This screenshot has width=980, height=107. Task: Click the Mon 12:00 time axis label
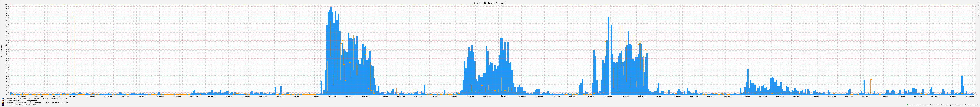tap(73, 96)
